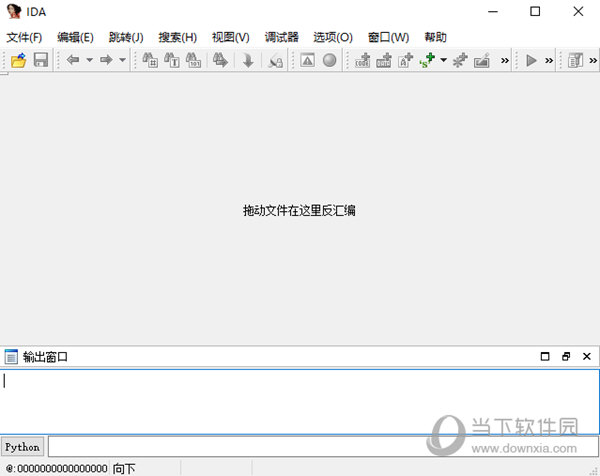Click the play start process icon
Viewport: 600px width, 476px height.
tap(531, 60)
